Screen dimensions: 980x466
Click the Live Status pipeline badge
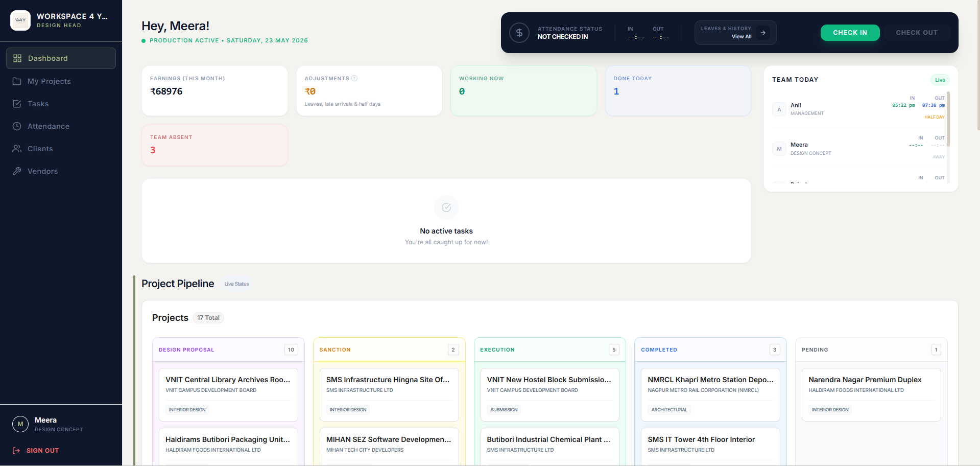click(x=236, y=284)
